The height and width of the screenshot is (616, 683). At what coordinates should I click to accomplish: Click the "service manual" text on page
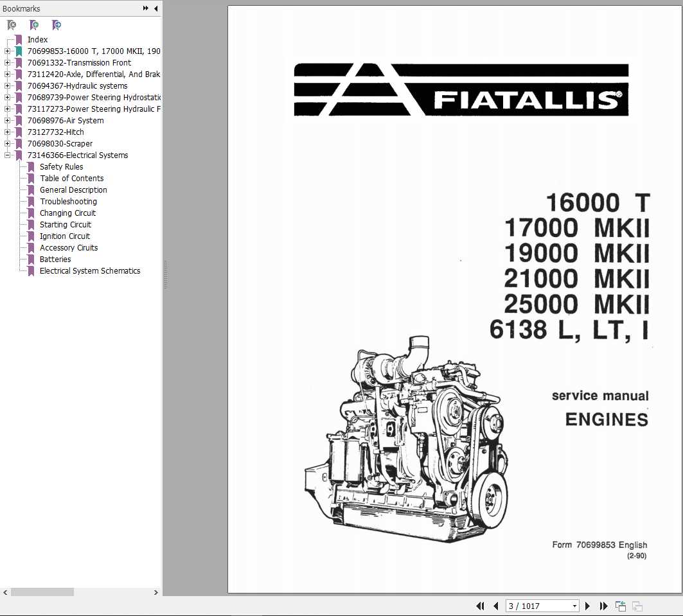pyautogui.click(x=600, y=395)
